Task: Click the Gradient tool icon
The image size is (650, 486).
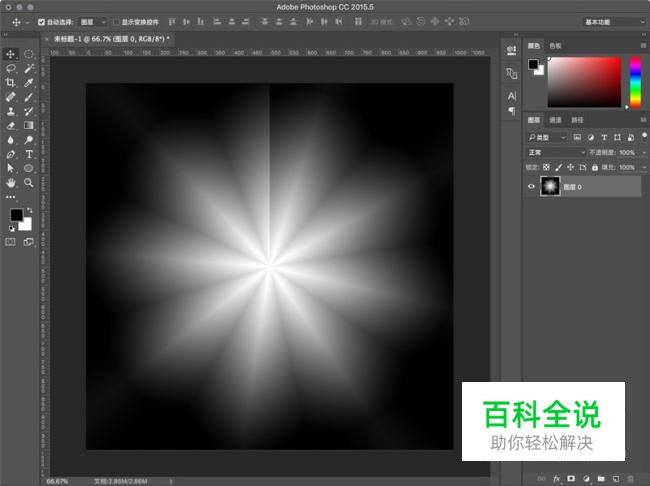Action: coord(29,126)
